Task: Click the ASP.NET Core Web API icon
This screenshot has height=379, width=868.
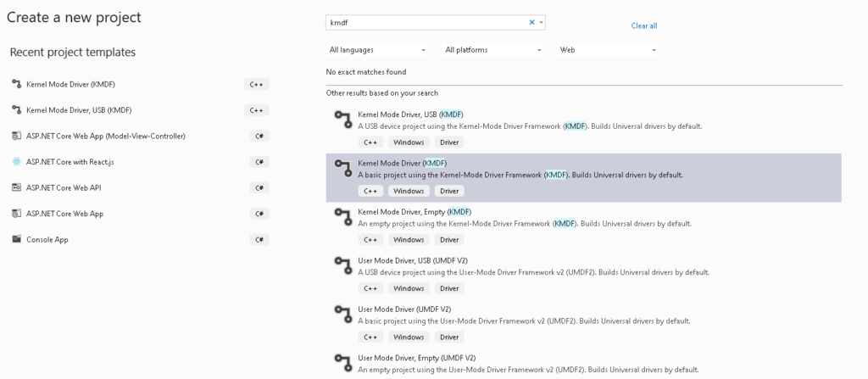Action: pos(16,187)
